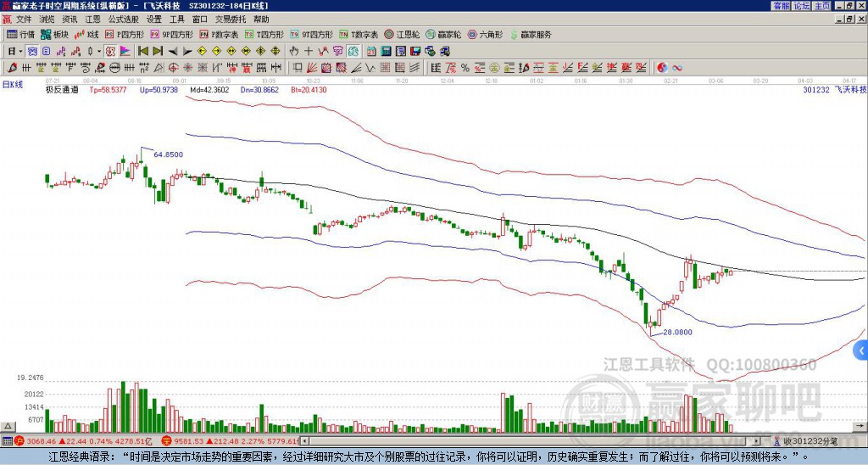This screenshot has height=465, width=868.
Task: Open the 浏览 menu
Action: (47, 20)
